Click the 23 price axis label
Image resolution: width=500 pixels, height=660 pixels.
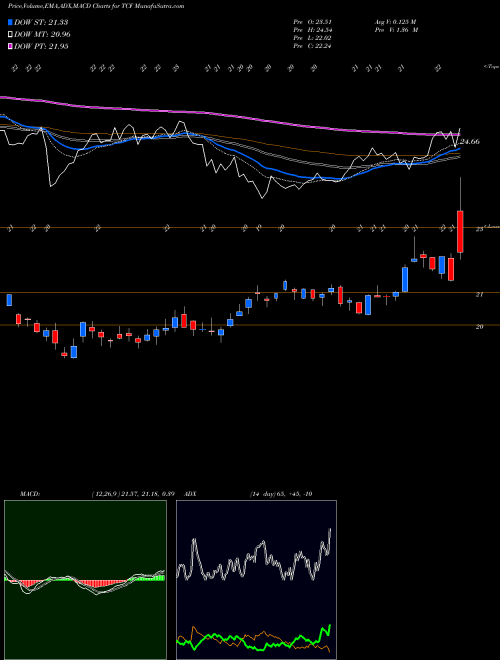(479, 229)
